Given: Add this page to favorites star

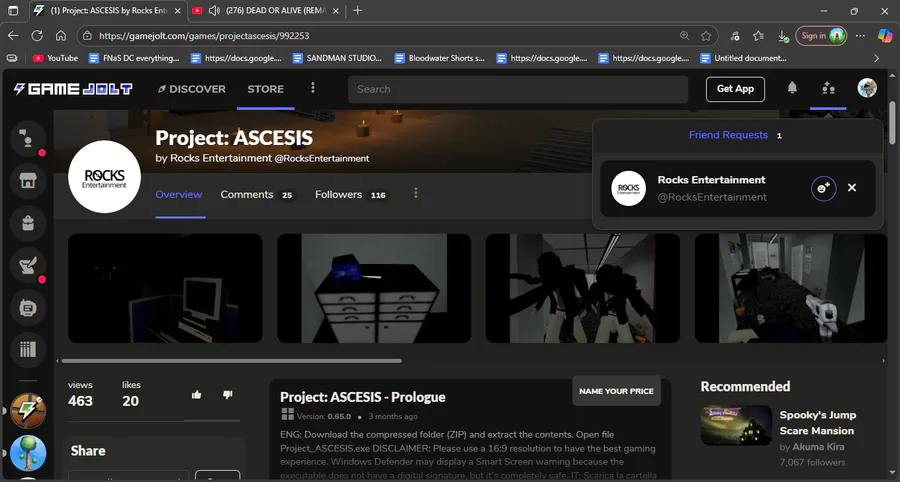Looking at the screenshot, I should coord(706,36).
